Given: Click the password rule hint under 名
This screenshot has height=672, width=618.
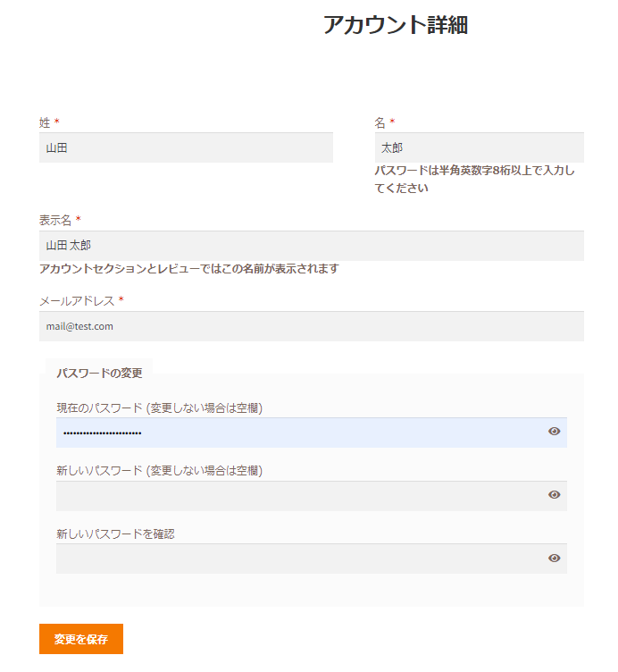Looking at the screenshot, I should click(474, 179).
